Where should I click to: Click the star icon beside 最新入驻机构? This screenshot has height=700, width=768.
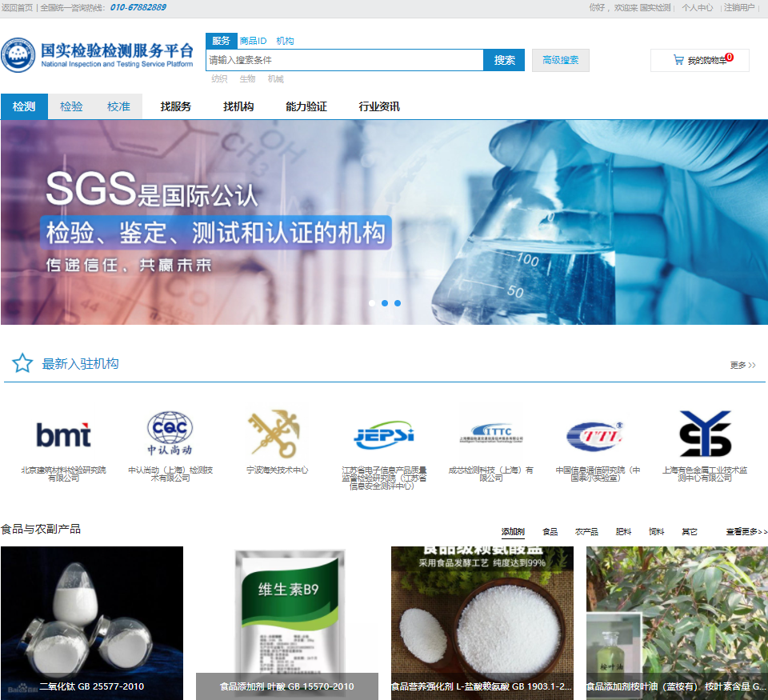pyautogui.click(x=22, y=363)
